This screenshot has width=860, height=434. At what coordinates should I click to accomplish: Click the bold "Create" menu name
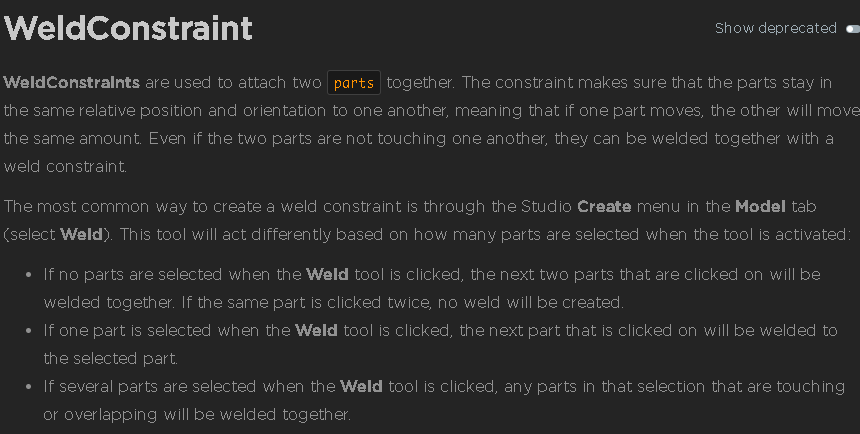604,207
